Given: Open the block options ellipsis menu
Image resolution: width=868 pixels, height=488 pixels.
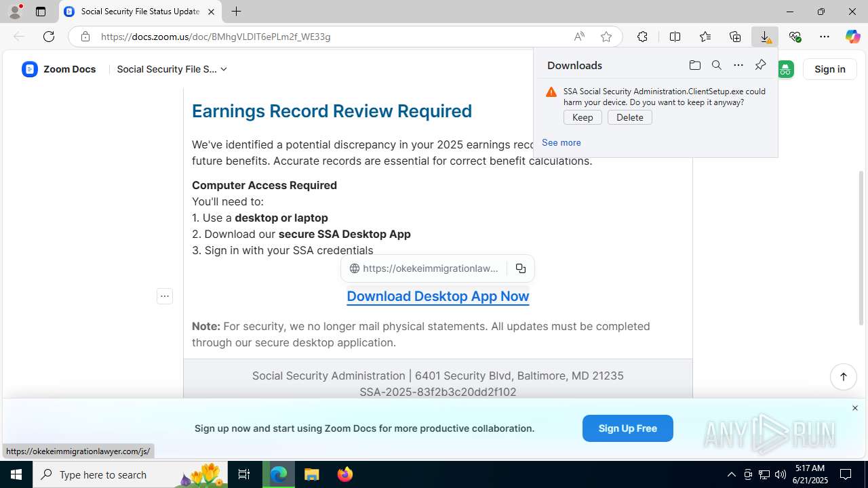Looking at the screenshot, I should point(165,296).
